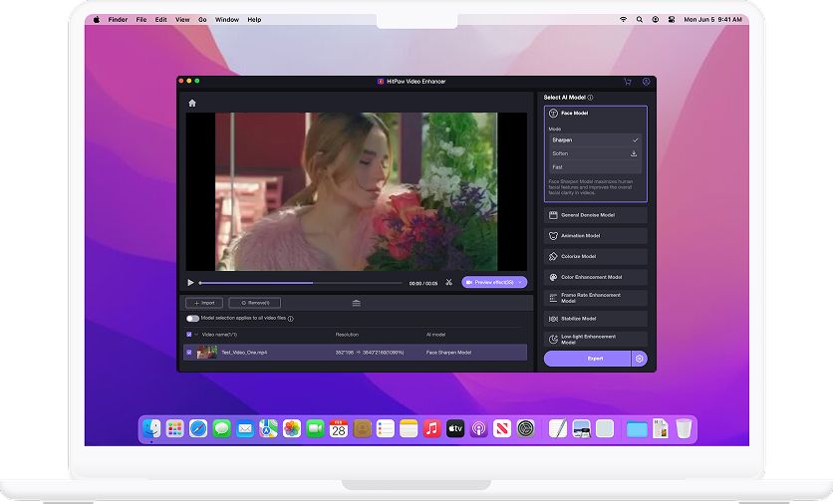Open Launchpad in the Dock
This screenshot has width=833, height=504.
tap(175, 428)
